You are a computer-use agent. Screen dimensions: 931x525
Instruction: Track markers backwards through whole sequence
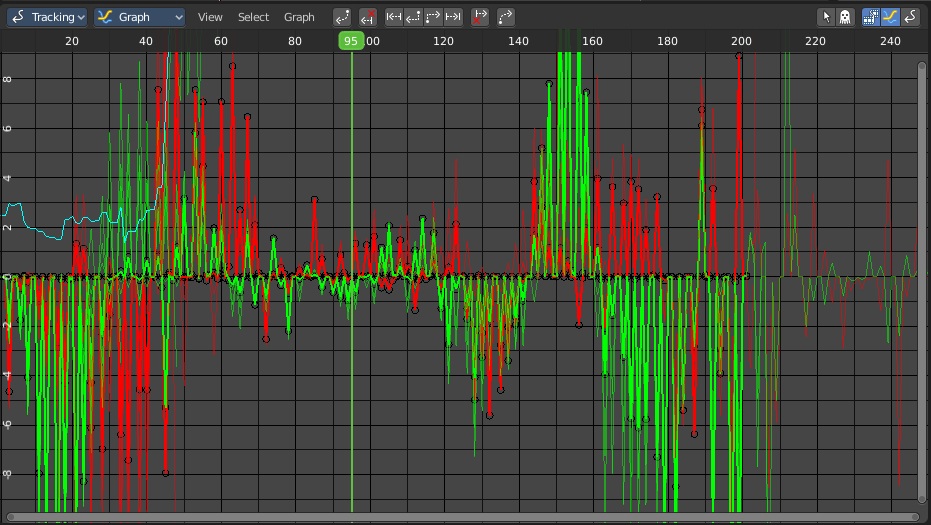tap(394, 17)
